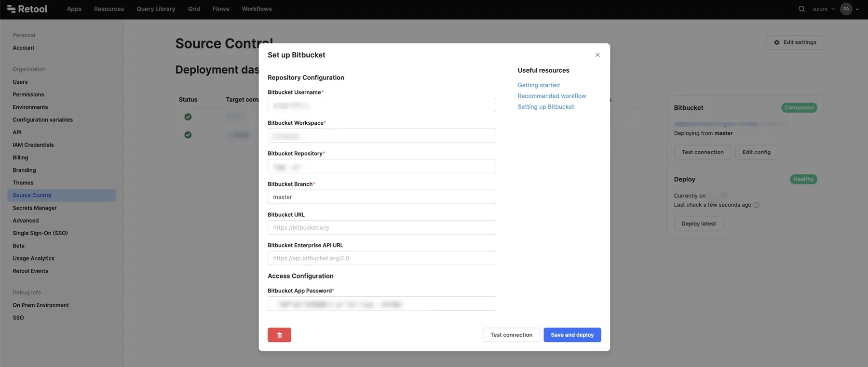Focus the Bitbucket Username field

(381, 105)
